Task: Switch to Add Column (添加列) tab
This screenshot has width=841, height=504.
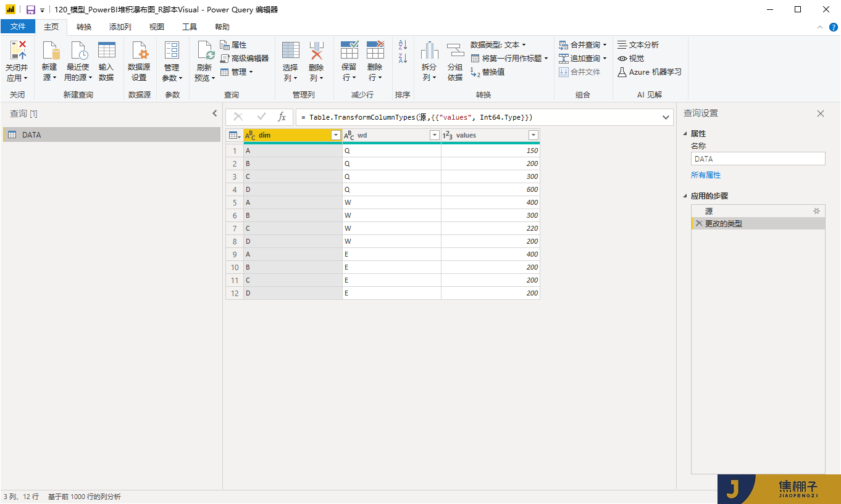Action: [120, 27]
